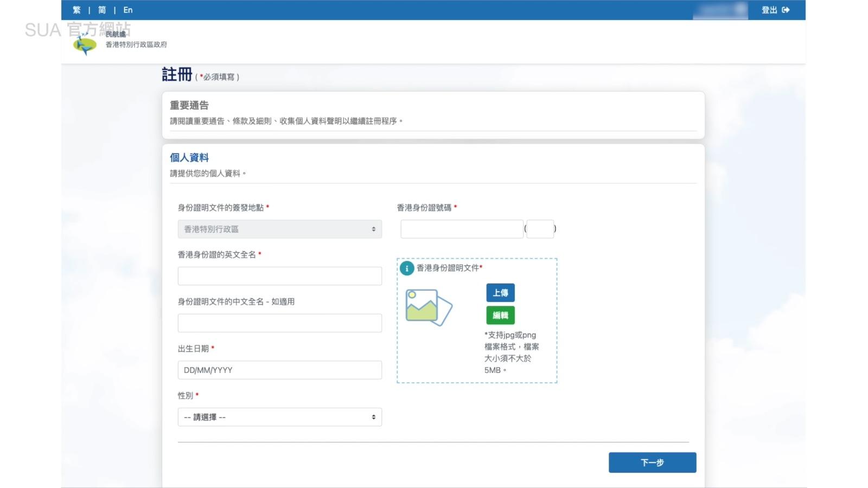Open the 性別 gender dropdown

279,417
